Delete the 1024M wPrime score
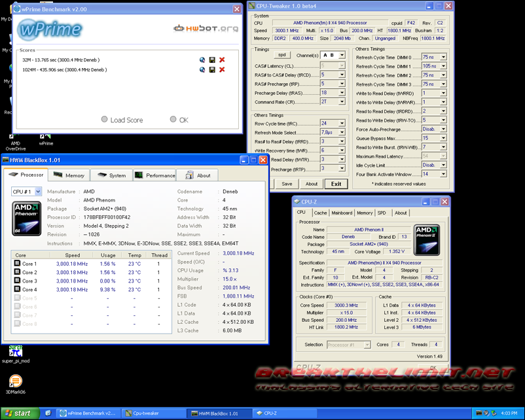 (222, 69)
